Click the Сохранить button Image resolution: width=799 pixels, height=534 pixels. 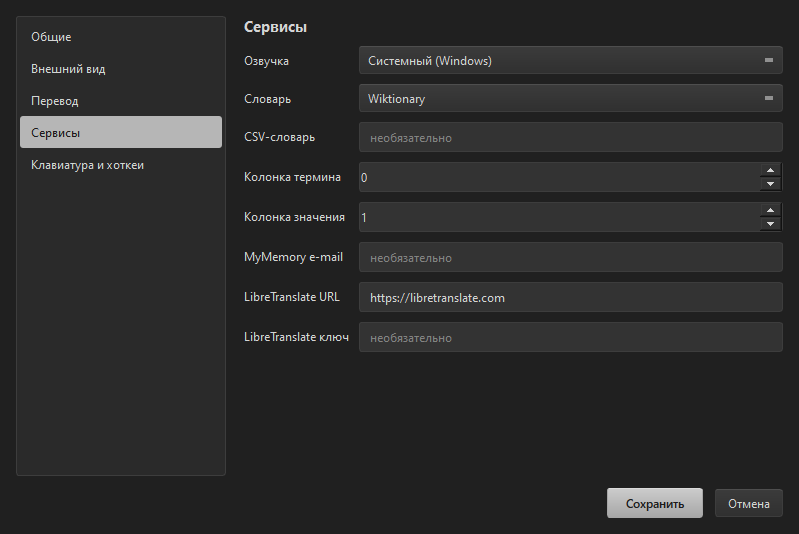tap(655, 503)
